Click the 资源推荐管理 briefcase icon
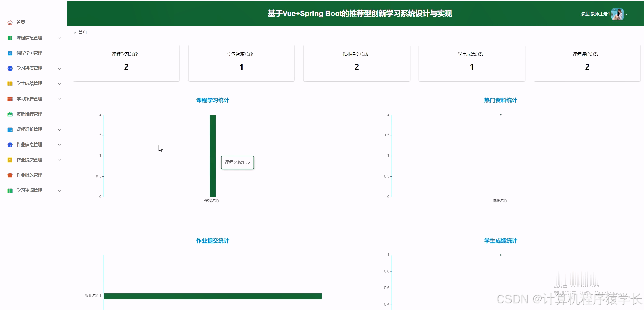The height and width of the screenshot is (310, 644). (x=10, y=114)
